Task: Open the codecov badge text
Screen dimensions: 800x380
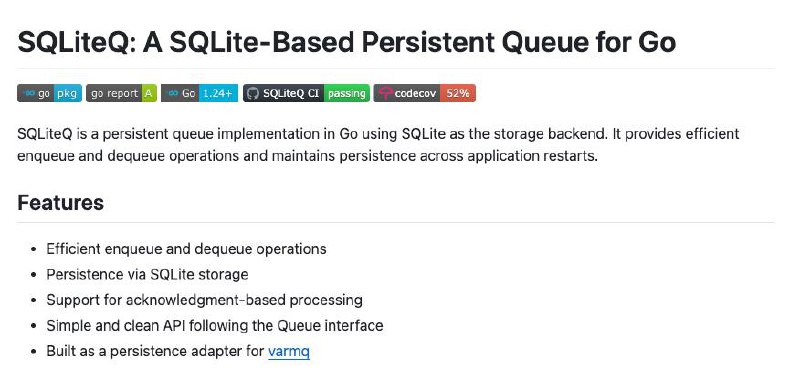Action: coord(415,93)
